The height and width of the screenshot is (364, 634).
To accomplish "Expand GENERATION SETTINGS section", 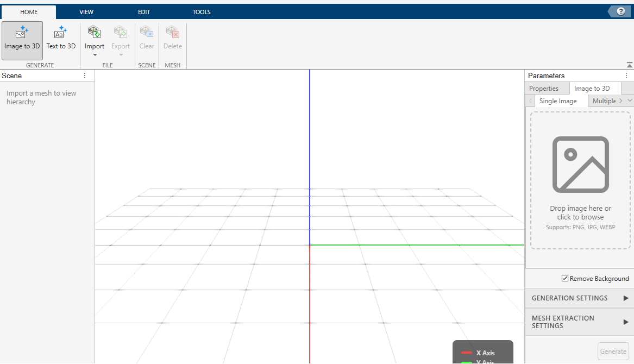I will click(x=580, y=298).
